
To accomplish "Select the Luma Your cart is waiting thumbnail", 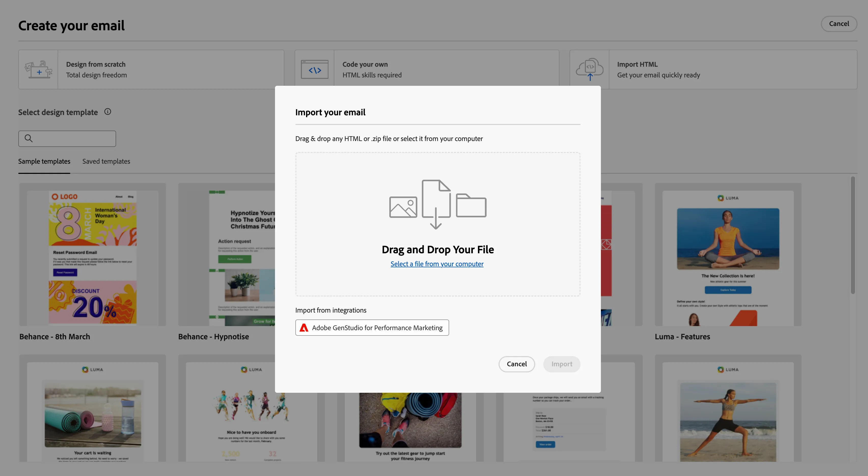I will [x=93, y=408].
